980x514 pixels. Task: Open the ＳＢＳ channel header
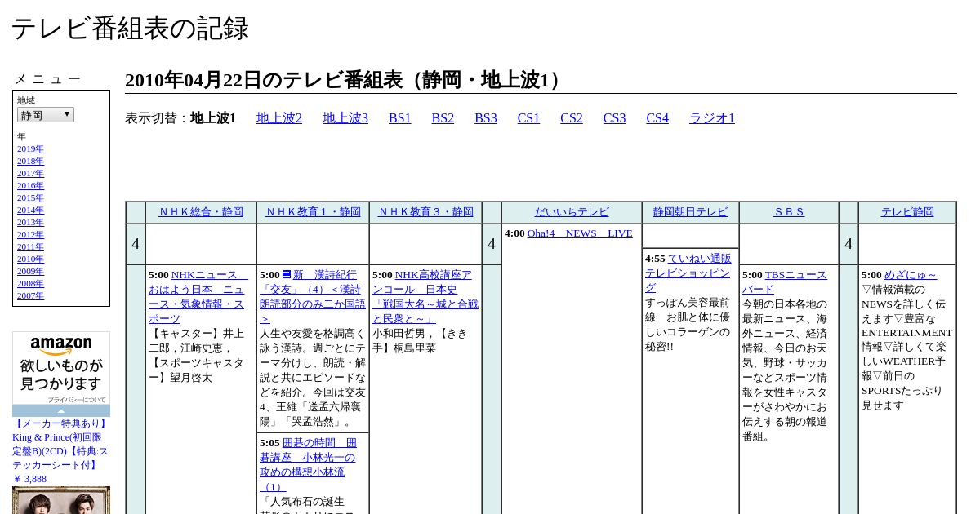[x=789, y=212]
